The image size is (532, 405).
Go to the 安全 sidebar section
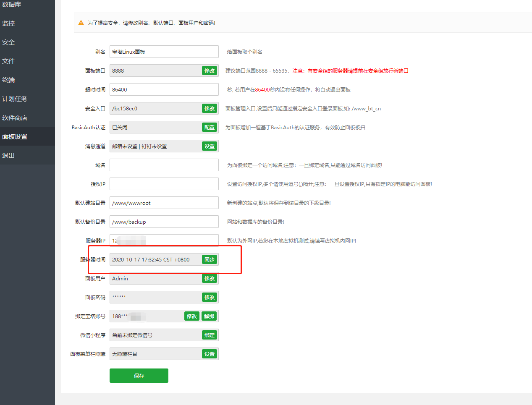tap(27, 42)
